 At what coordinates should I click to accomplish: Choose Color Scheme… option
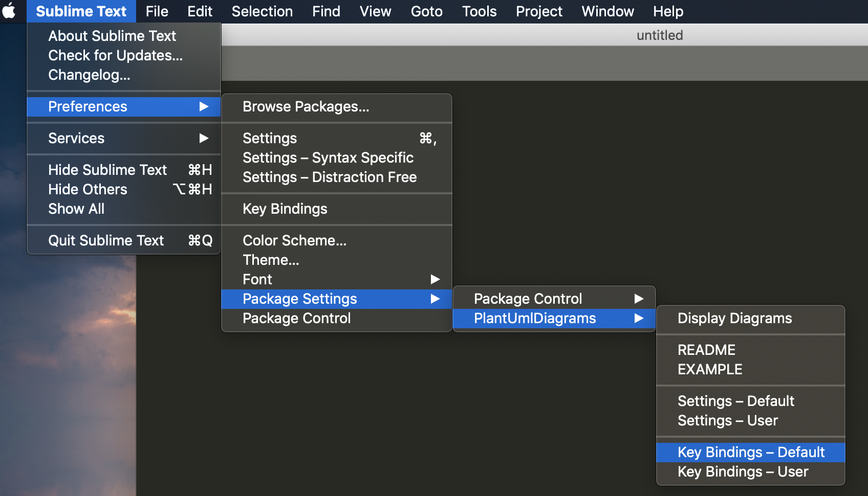pyautogui.click(x=294, y=241)
